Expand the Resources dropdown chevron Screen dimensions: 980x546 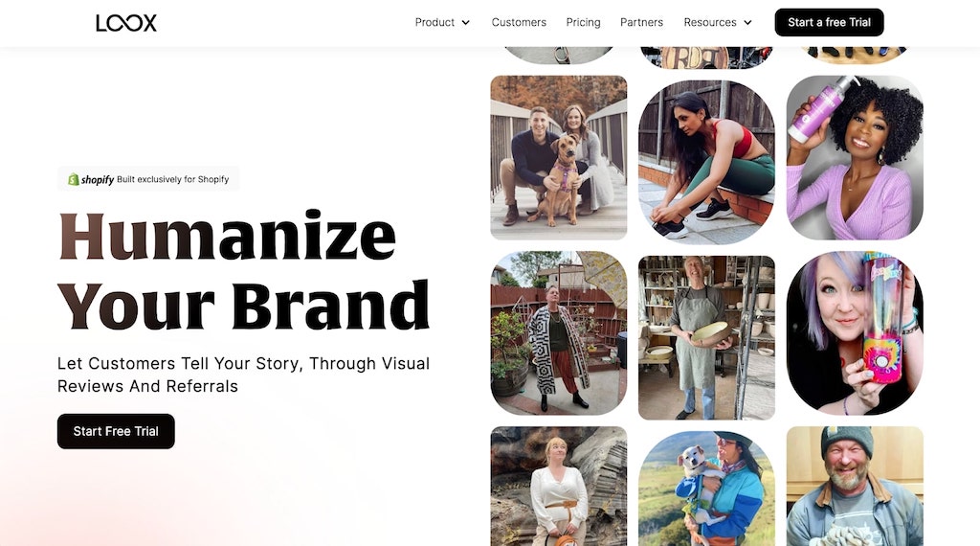pyautogui.click(x=747, y=23)
